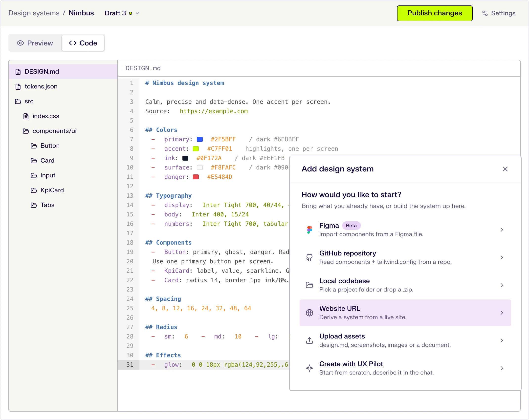Click the dark ink color swatch
The height and width of the screenshot is (420, 529).
[185, 158]
